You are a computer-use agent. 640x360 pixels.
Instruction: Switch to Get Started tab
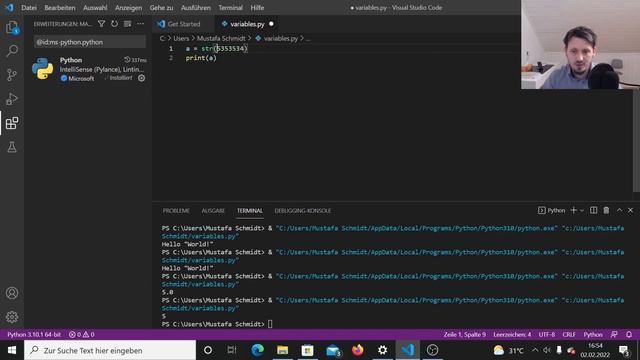pos(183,24)
